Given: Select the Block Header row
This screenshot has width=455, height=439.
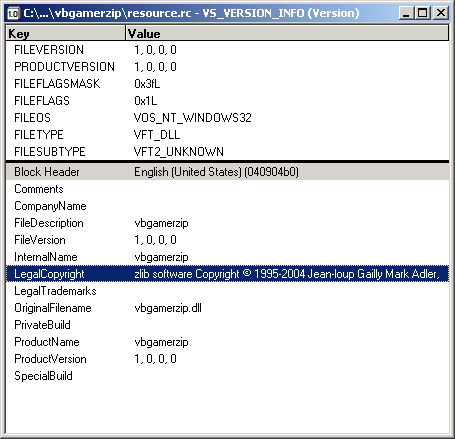Looking at the screenshot, I should [227, 172].
